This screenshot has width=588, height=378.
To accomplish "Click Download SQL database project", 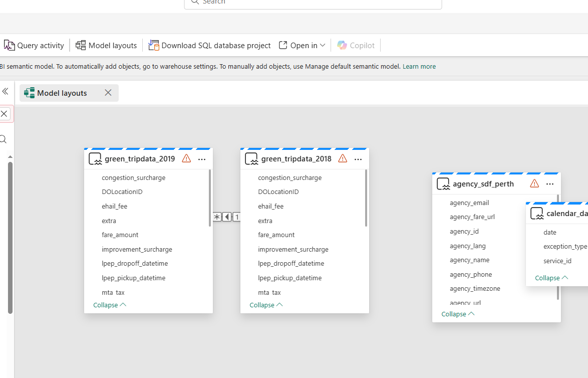I will click(209, 46).
